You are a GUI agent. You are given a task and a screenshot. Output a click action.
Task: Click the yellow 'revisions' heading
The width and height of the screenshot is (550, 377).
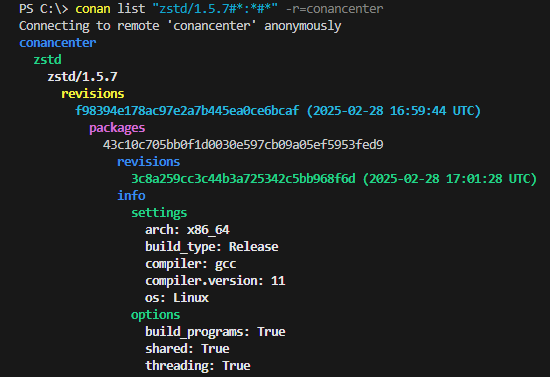pyautogui.click(x=93, y=94)
